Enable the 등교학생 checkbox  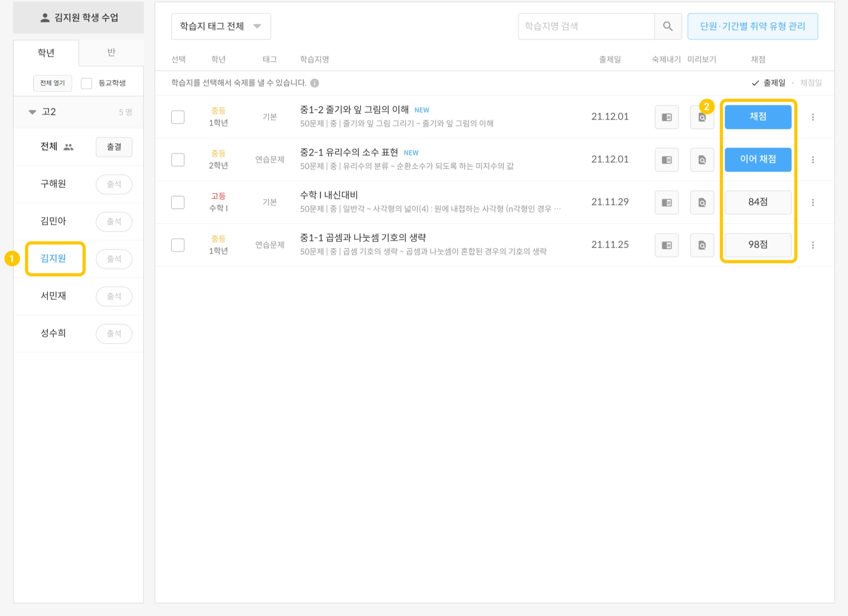pos(86,83)
